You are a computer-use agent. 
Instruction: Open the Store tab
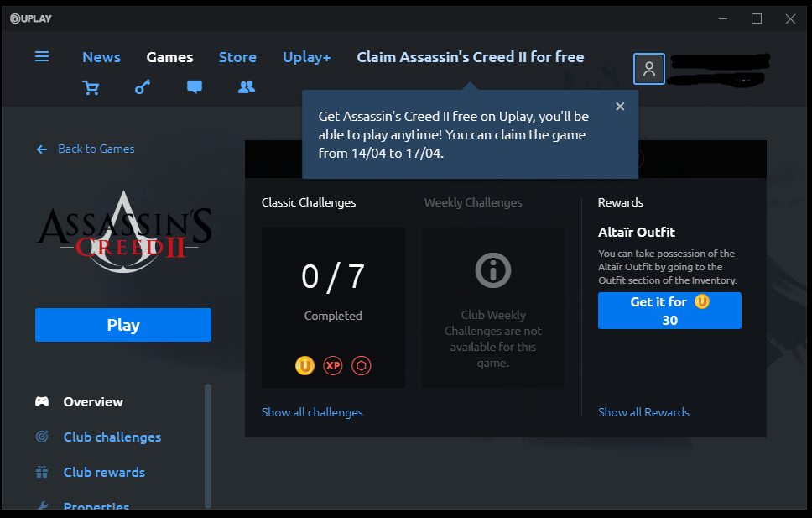click(x=237, y=57)
